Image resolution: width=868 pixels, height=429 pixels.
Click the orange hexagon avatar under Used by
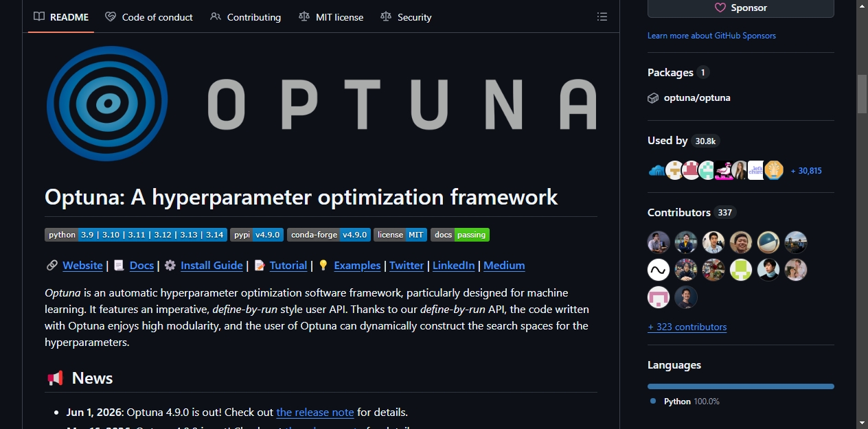coord(775,170)
